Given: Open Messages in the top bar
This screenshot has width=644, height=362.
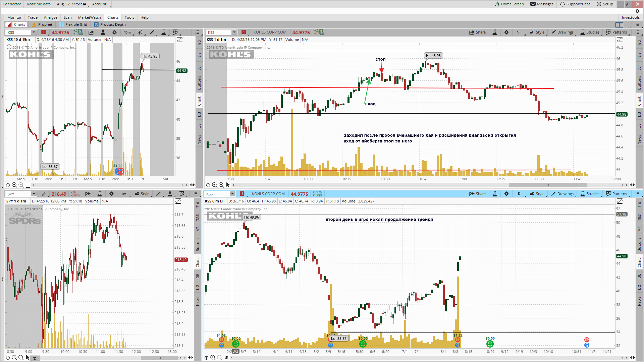Looking at the screenshot, I should tap(542, 4).
